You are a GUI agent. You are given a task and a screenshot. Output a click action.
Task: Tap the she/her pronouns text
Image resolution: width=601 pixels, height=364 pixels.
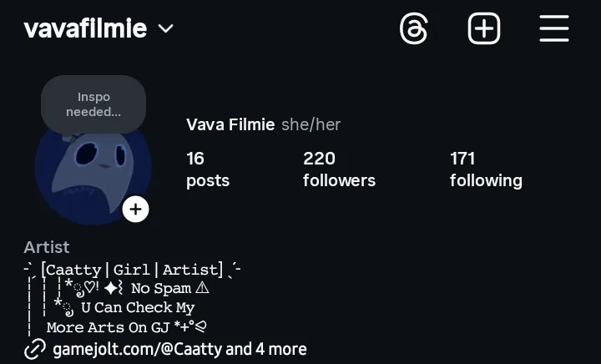coord(311,124)
